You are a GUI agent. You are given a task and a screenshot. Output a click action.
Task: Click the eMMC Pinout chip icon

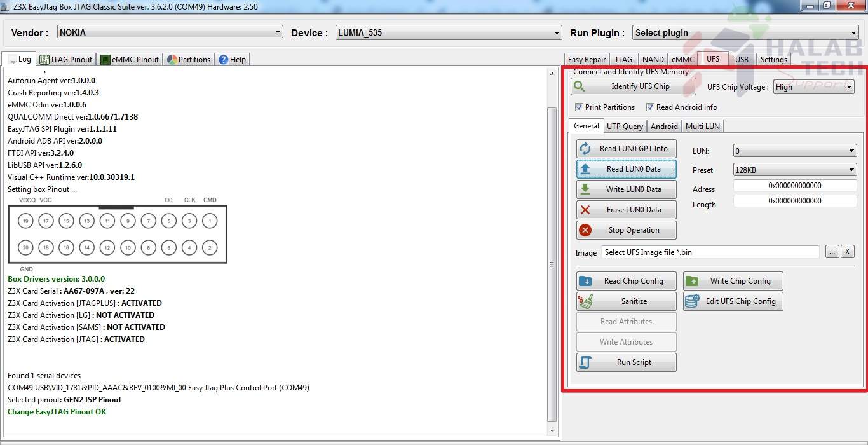[105, 60]
